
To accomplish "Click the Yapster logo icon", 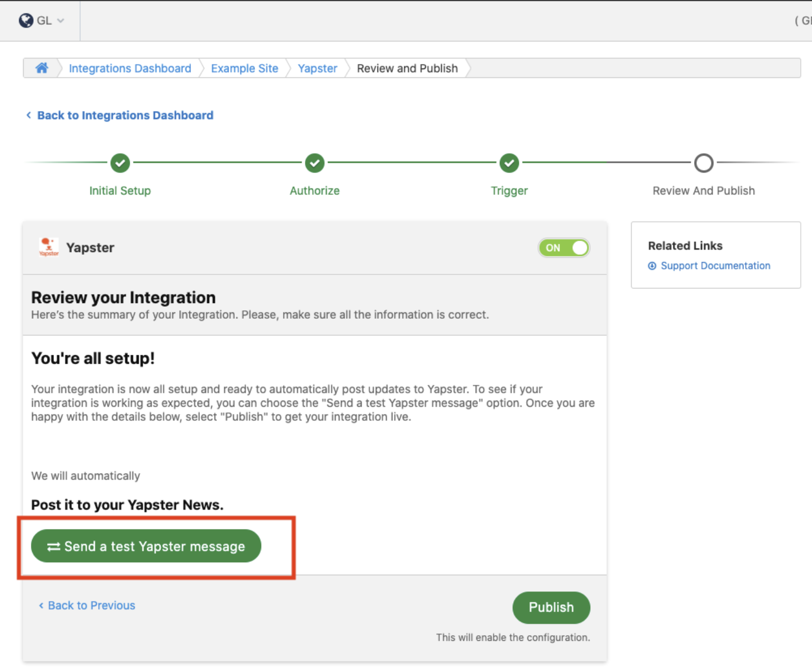I will coord(48,247).
